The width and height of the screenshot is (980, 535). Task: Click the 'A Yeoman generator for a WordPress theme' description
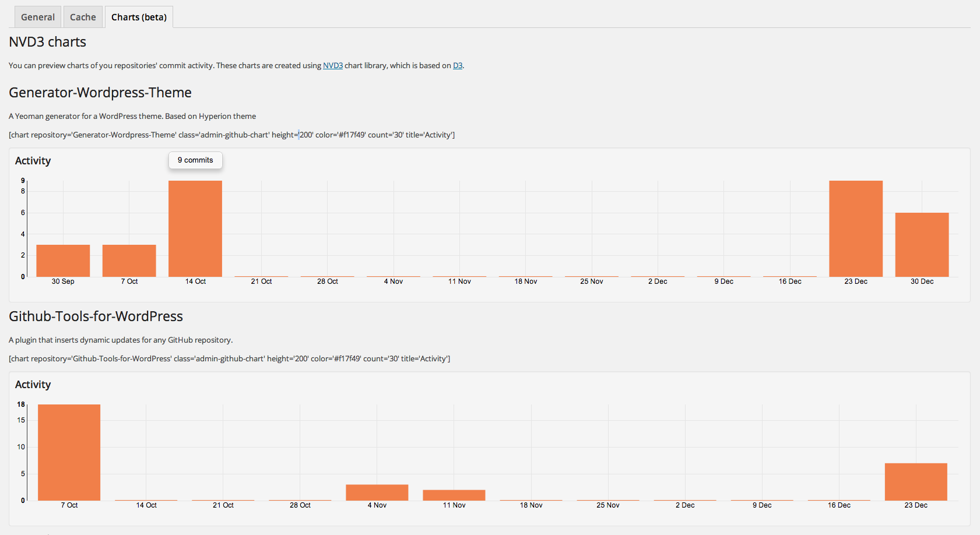pos(132,116)
